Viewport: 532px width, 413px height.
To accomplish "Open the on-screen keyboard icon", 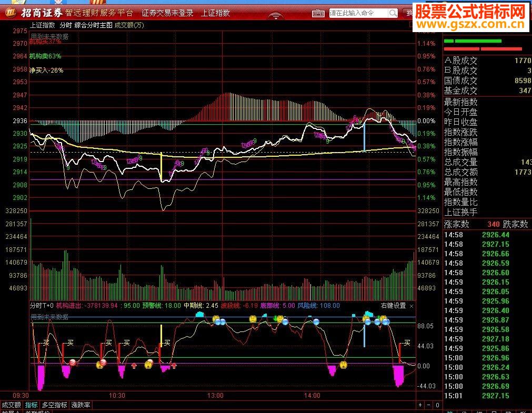I will (x=318, y=13).
